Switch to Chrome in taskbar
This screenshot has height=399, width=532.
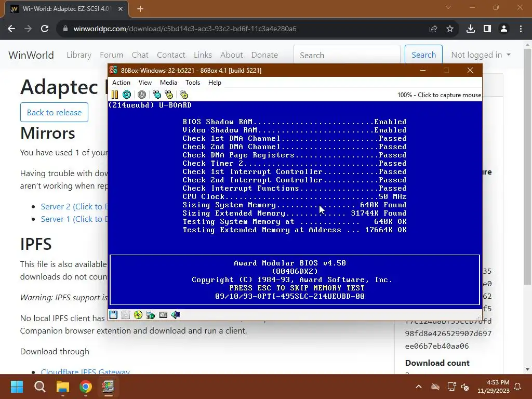(x=86, y=387)
